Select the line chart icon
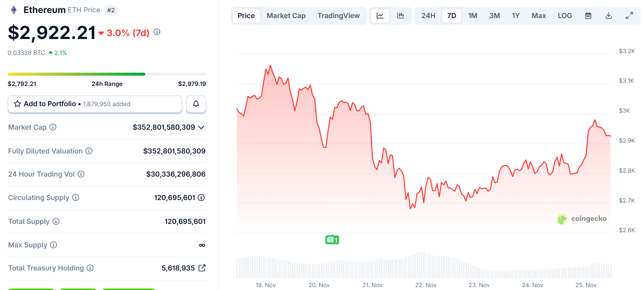 point(380,16)
